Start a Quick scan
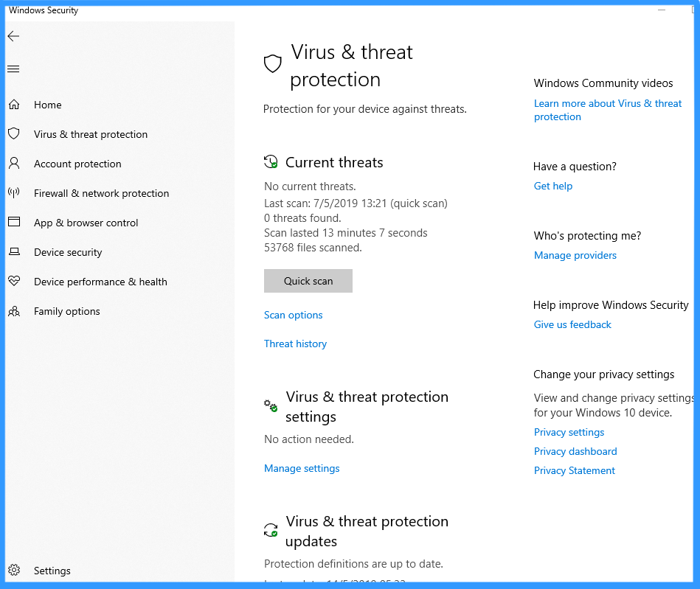 [308, 281]
